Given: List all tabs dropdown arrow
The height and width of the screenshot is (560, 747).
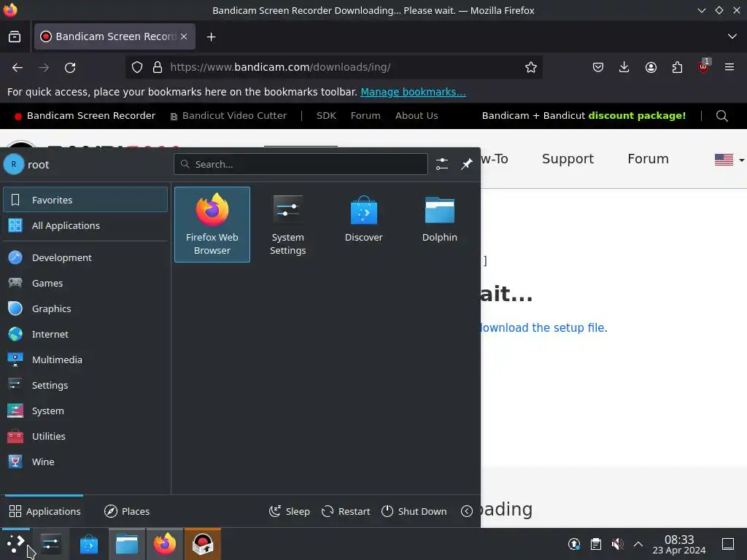Looking at the screenshot, I should pyautogui.click(x=732, y=36).
